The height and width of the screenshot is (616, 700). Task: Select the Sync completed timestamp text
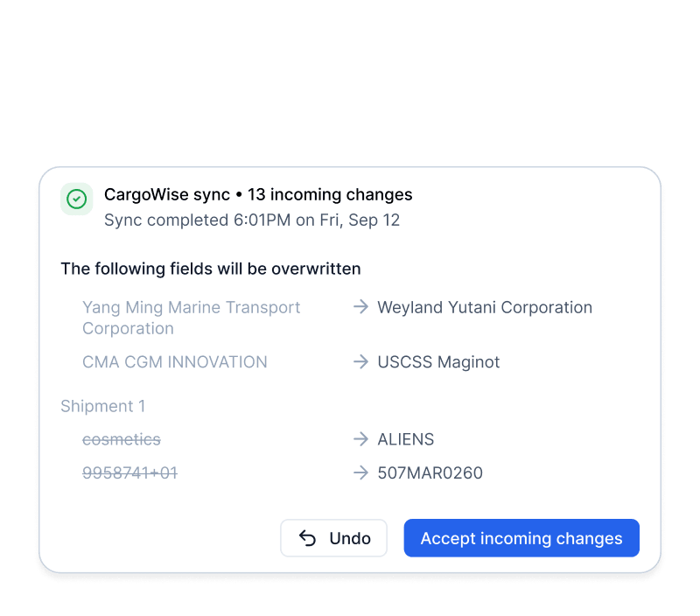pyautogui.click(x=251, y=220)
